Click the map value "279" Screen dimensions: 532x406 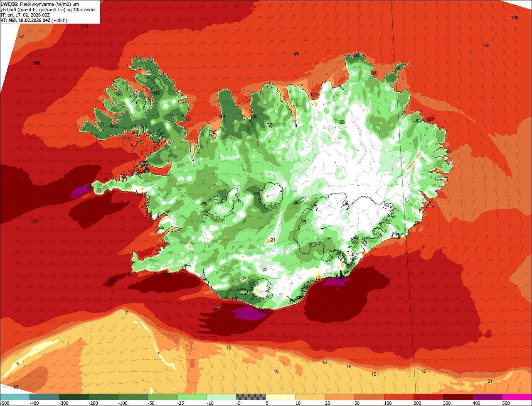tap(84, 26)
